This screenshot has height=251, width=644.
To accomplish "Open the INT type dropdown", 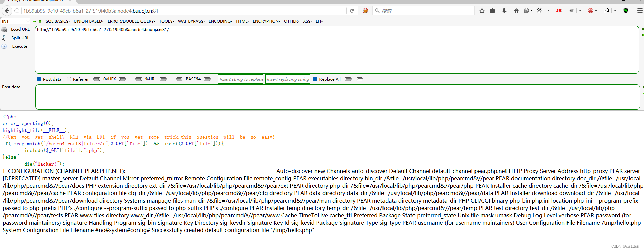I will tap(16, 21).
